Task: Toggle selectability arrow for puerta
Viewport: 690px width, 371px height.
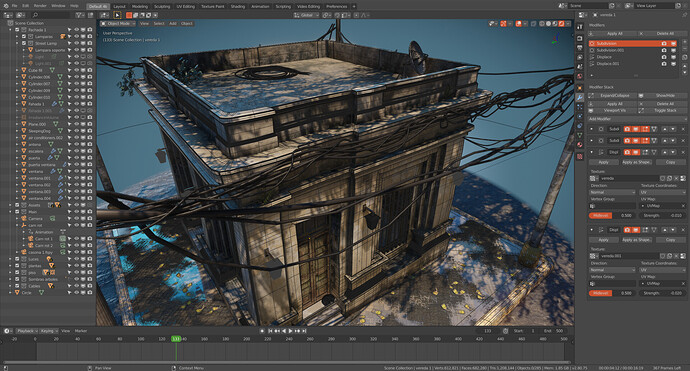Action: coord(69,158)
